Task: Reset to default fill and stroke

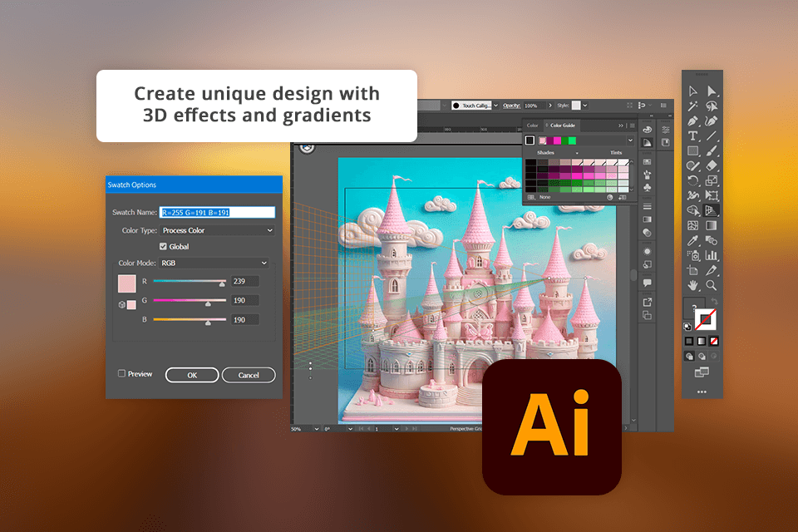Action: point(687,327)
